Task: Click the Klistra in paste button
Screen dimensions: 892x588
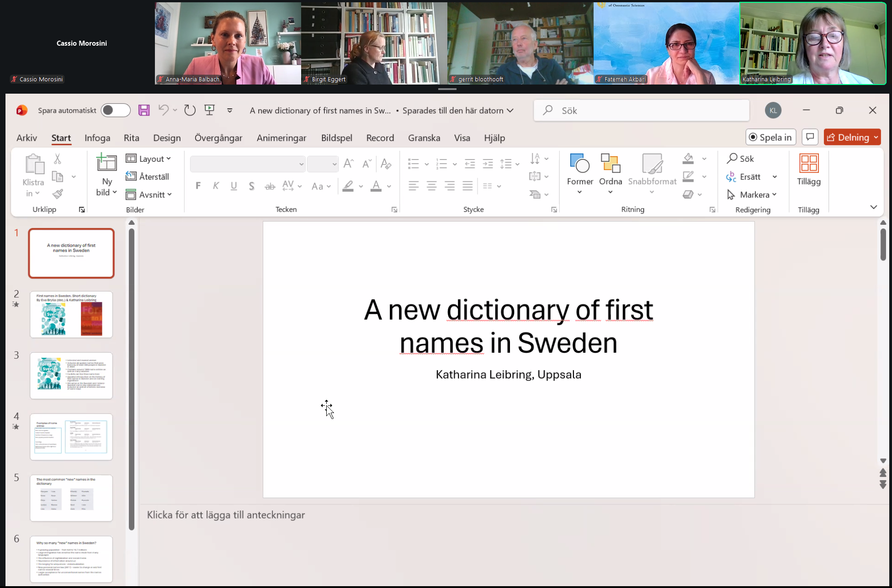Action: (x=33, y=175)
